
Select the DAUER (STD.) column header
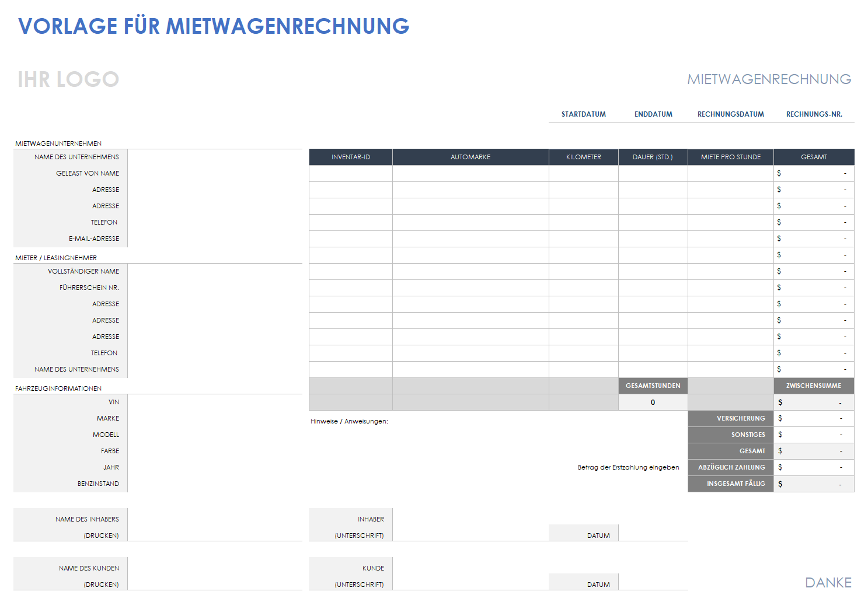pos(653,157)
